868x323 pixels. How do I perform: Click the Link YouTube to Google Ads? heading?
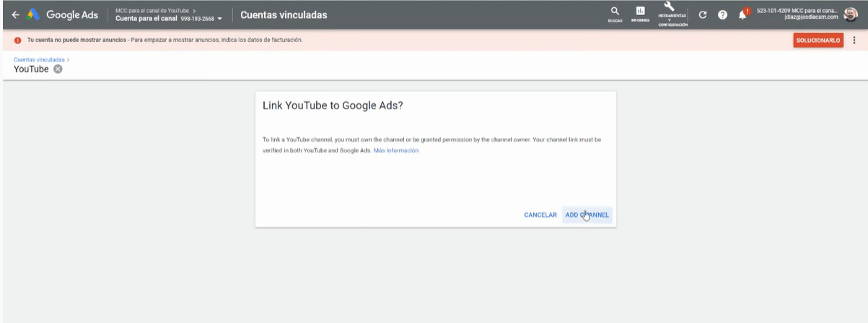pyautogui.click(x=334, y=105)
